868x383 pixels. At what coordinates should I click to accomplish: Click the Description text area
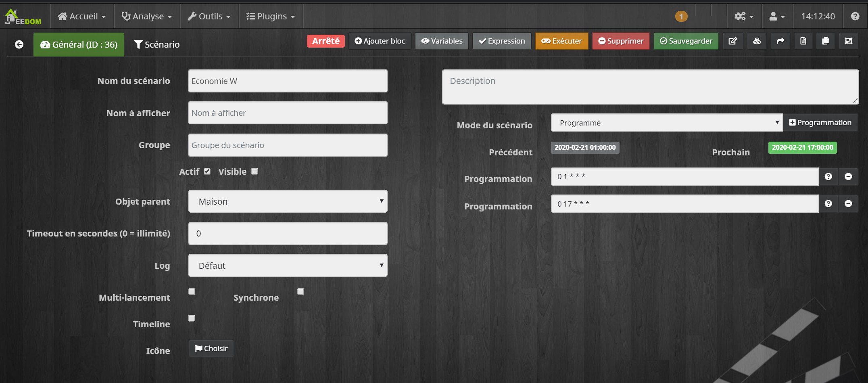(651, 87)
